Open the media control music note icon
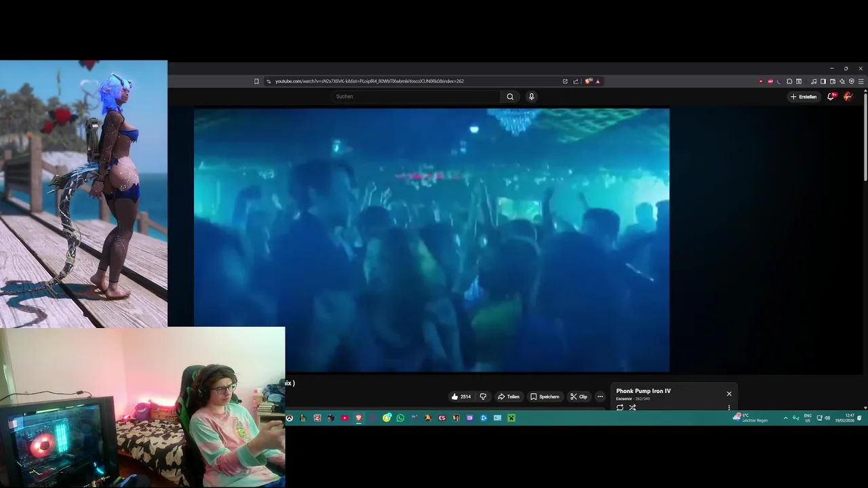Screen dimensions: 868x488 pos(814,81)
